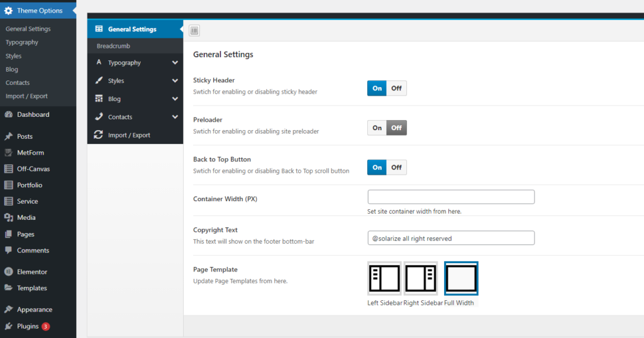Click the Container Width input field
The width and height of the screenshot is (644, 338).
[450, 197]
